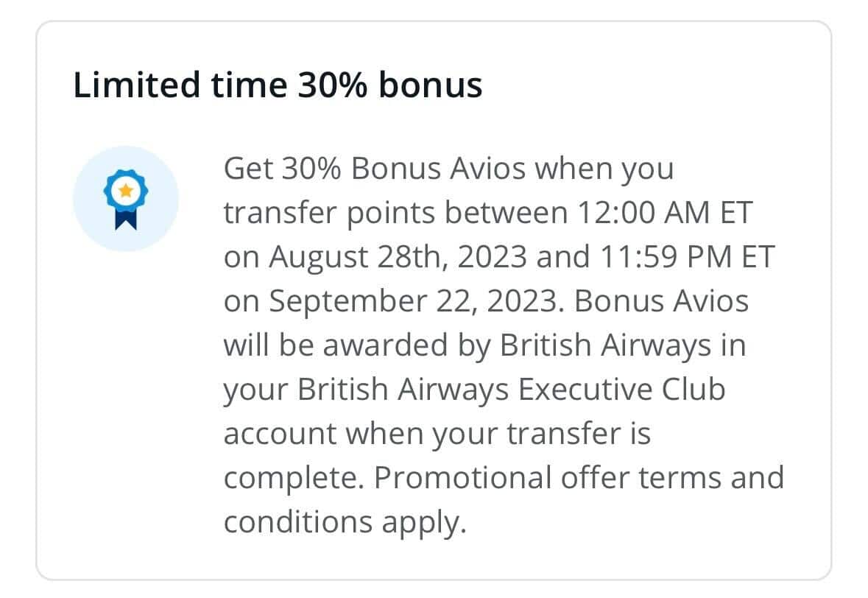Image resolution: width=868 pixels, height=598 pixels.
Task: Tap the gold star inside the ribbon badge
Action: [x=126, y=191]
